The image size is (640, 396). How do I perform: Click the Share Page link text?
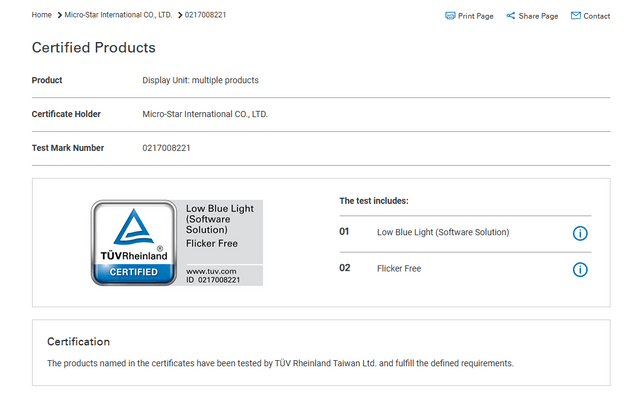click(x=538, y=16)
